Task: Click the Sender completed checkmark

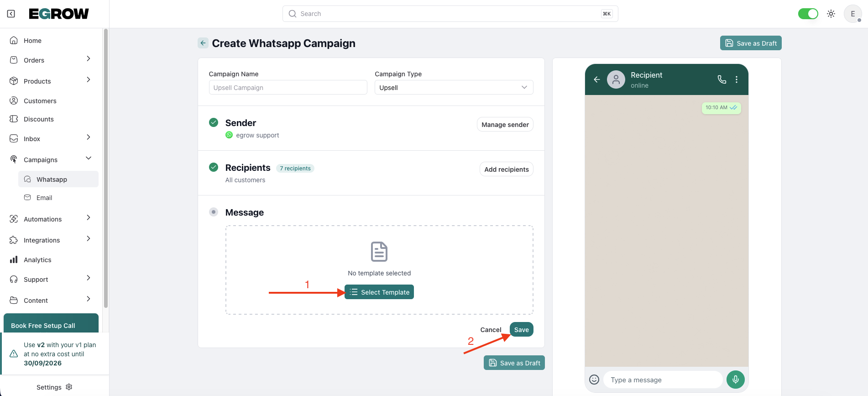Action: tap(213, 122)
